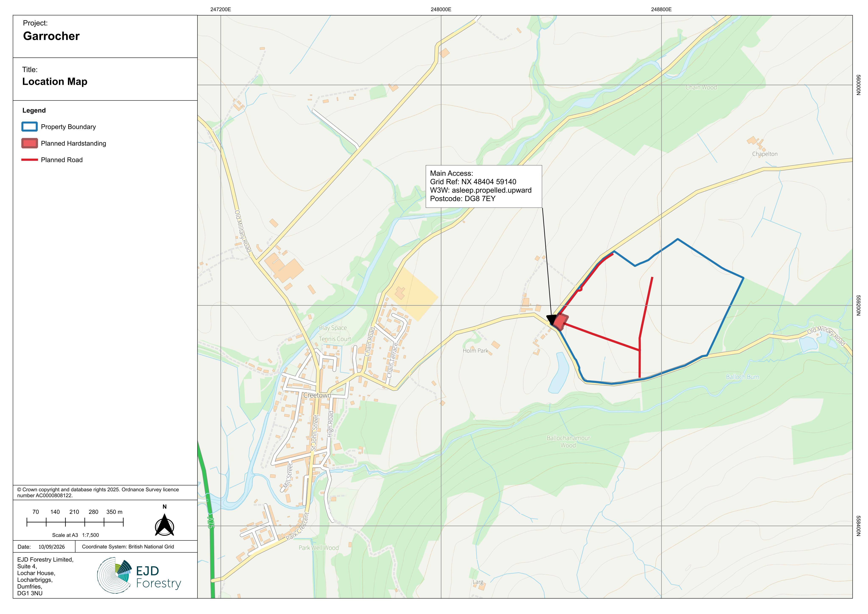The width and height of the screenshot is (868, 614).
Task: Click the '560000N' northing label
Action: pyautogui.click(x=858, y=85)
